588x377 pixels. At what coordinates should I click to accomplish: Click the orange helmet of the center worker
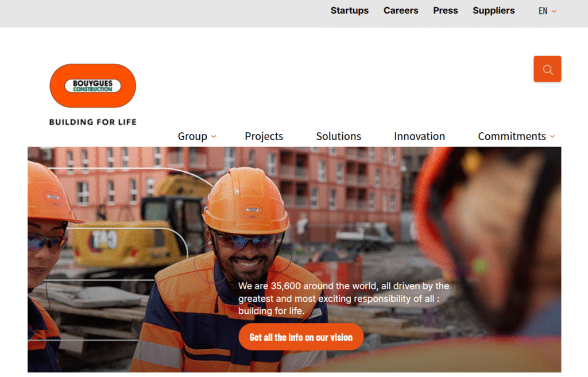point(246,200)
